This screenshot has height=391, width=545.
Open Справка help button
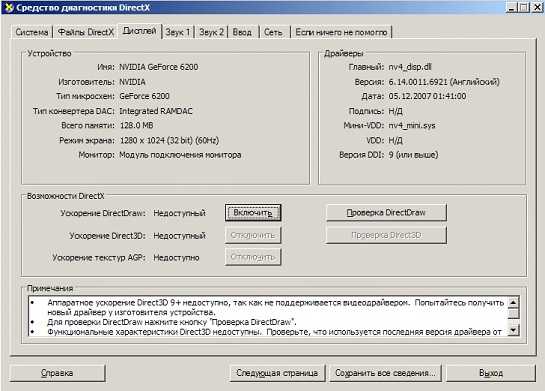(x=57, y=373)
